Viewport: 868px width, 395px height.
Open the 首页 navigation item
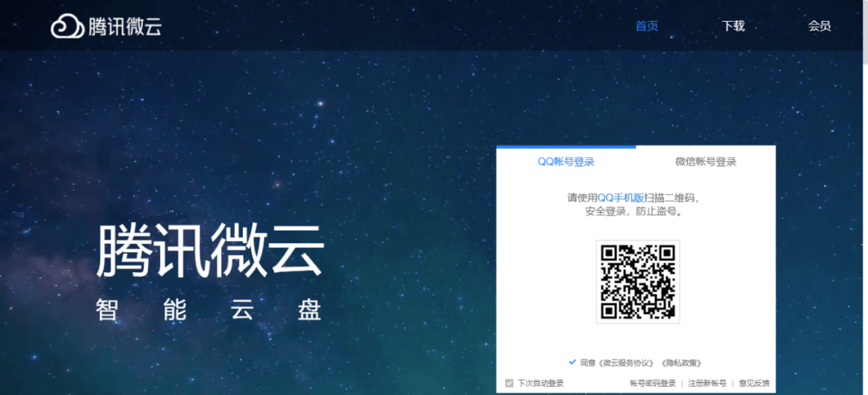pos(646,26)
